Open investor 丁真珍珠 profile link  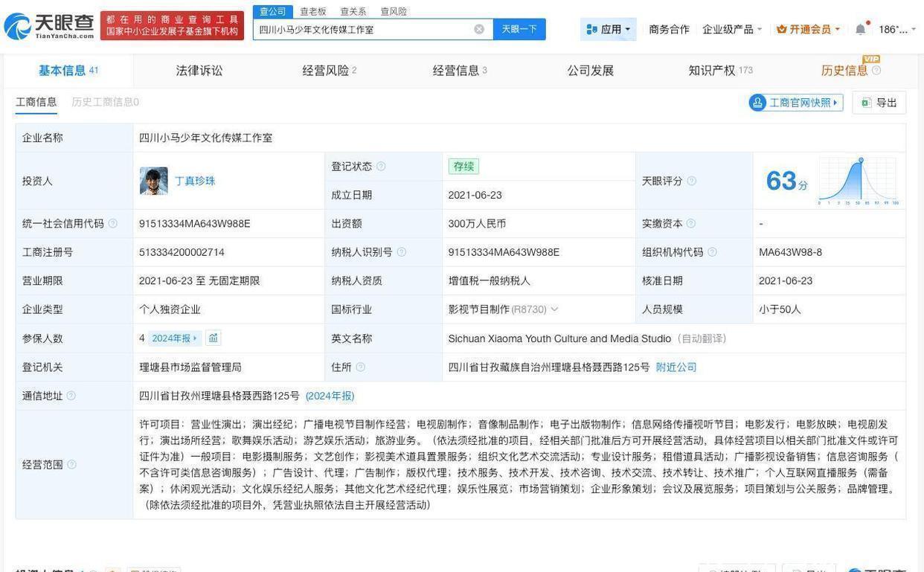pyautogui.click(x=195, y=181)
